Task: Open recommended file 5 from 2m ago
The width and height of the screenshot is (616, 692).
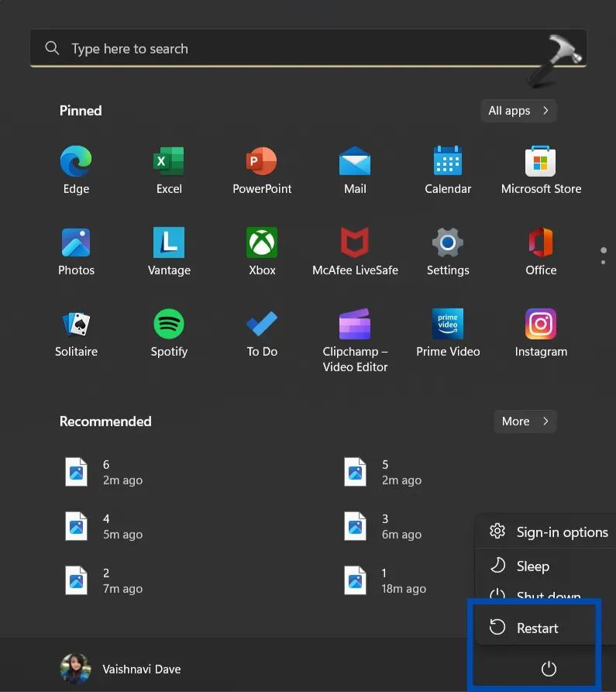Action: [x=383, y=472]
